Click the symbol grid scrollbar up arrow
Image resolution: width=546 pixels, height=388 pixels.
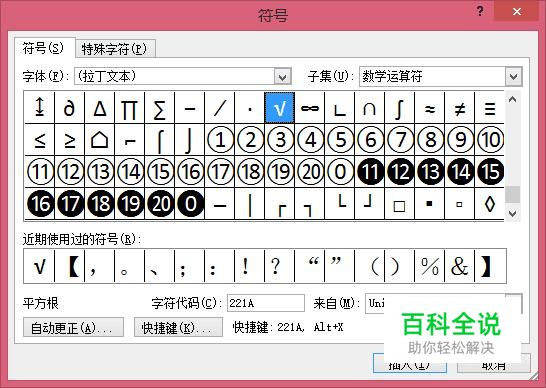512,100
